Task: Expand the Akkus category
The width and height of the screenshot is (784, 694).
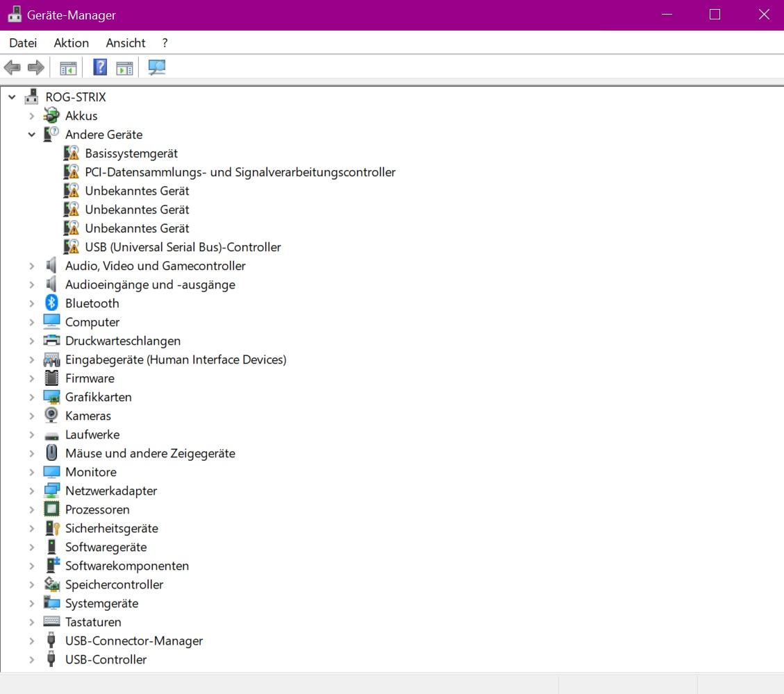Action: (31, 116)
